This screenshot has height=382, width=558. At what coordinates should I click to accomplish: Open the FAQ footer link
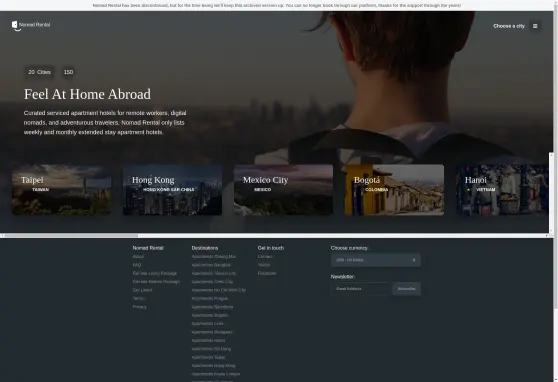137,265
